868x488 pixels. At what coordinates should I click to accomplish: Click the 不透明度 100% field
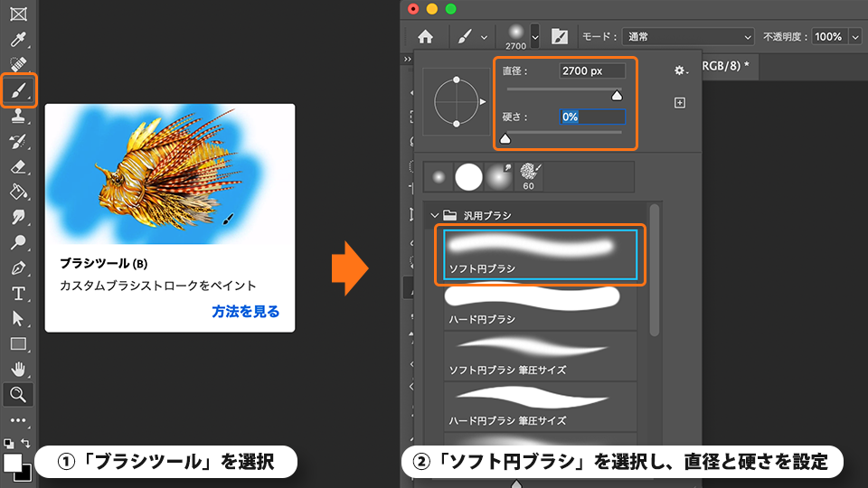click(829, 37)
